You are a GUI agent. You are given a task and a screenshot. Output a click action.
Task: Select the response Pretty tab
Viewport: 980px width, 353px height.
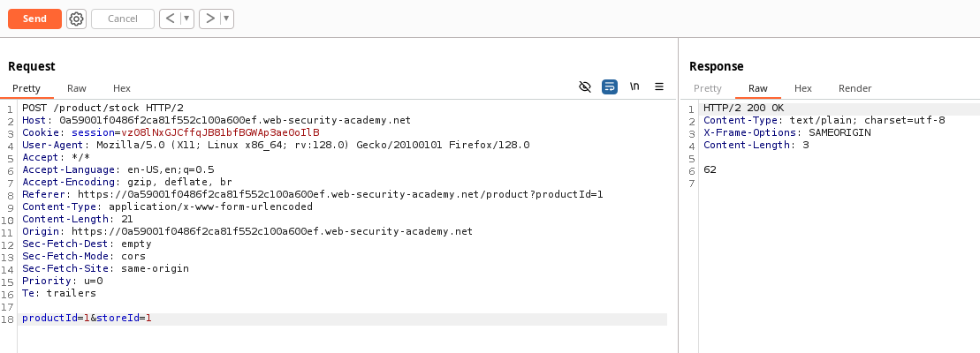(x=708, y=88)
